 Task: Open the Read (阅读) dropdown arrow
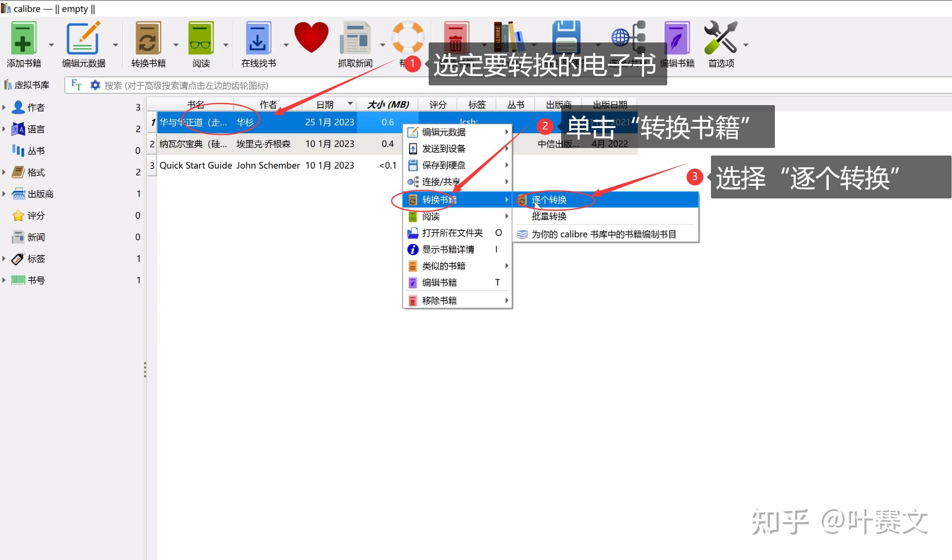point(225,45)
